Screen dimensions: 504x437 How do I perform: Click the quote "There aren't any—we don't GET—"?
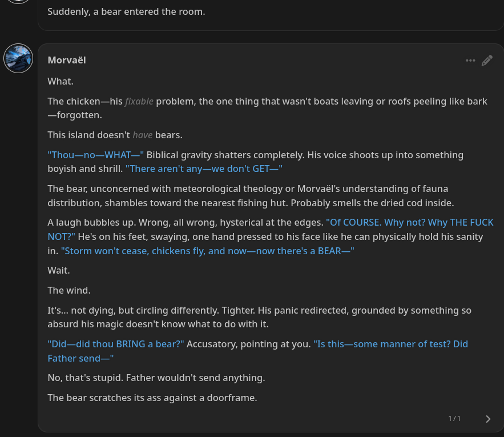[x=204, y=169]
